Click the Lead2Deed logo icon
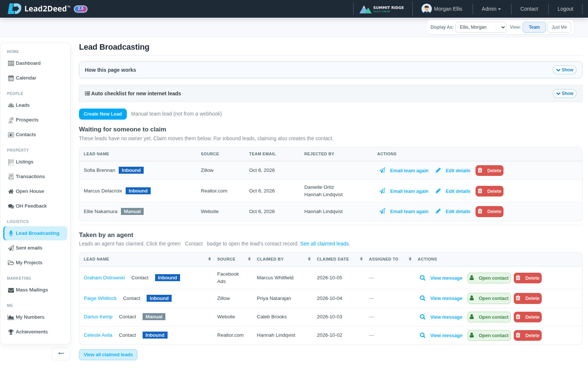This screenshot has height=368, width=588. tap(15, 9)
